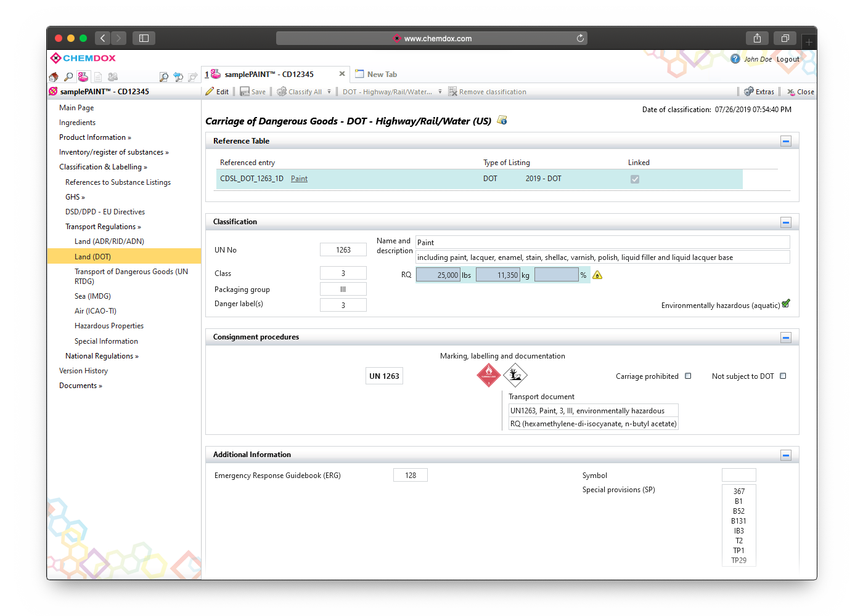Collapse the Reference Table section

(x=786, y=141)
